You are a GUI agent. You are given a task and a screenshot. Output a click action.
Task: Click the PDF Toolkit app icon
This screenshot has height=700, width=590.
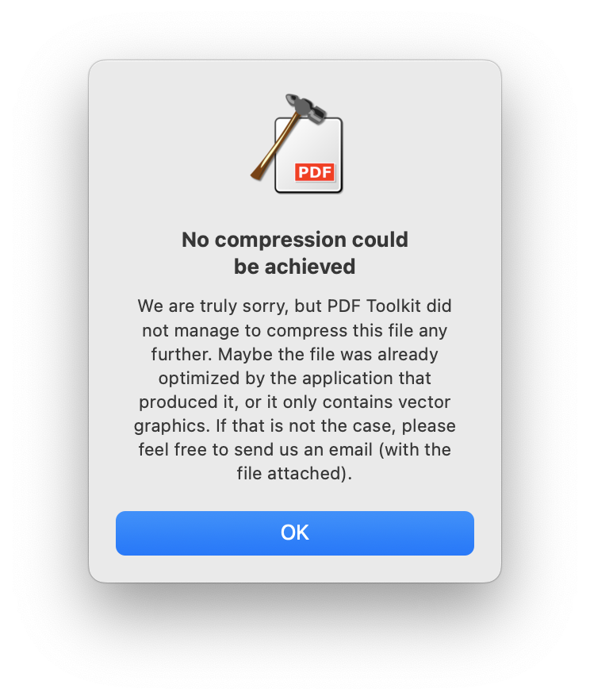[297, 144]
